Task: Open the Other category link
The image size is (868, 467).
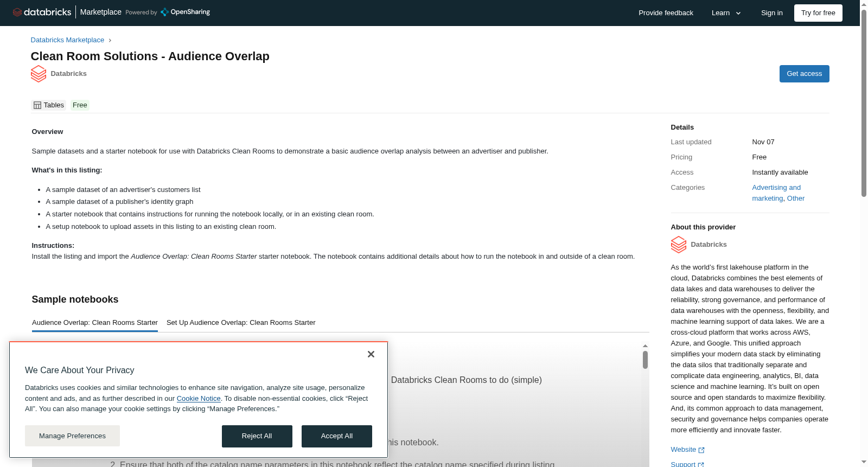Action: tap(796, 199)
